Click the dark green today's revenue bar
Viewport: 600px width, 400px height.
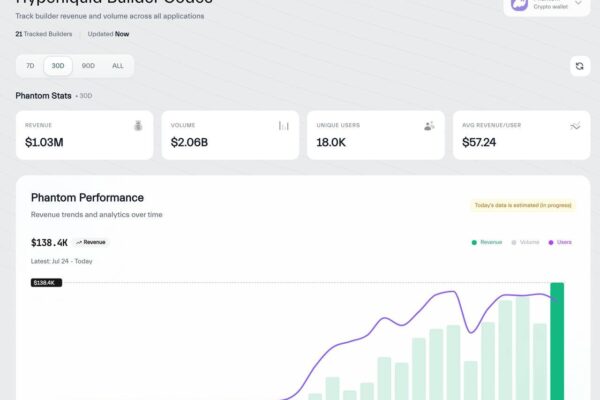557,341
